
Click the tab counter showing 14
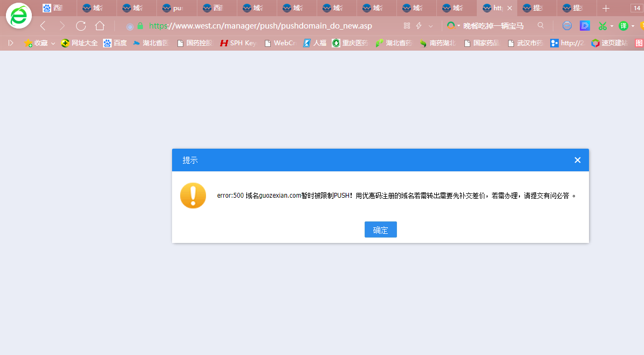pos(634,8)
